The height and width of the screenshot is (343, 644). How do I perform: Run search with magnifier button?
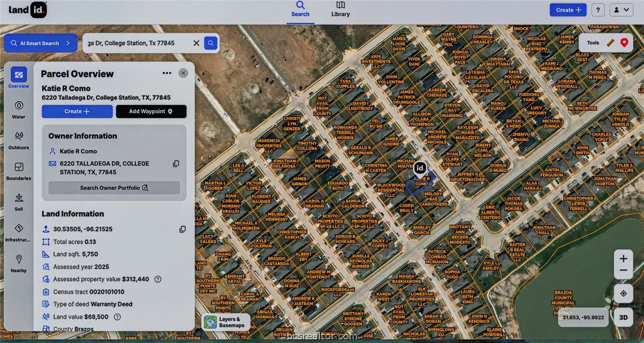211,43
